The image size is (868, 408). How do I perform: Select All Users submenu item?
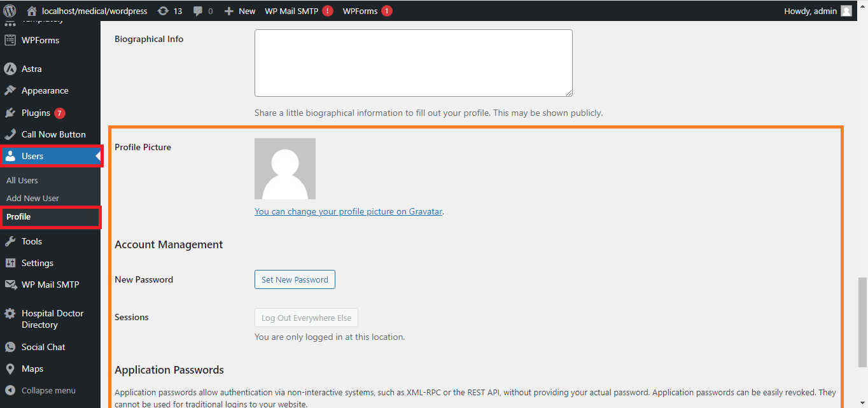coord(22,180)
